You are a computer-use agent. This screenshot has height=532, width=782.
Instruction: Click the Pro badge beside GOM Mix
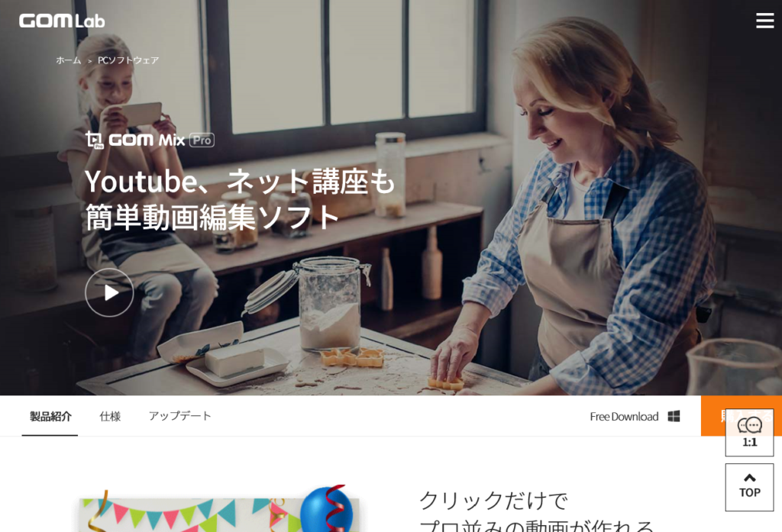[x=202, y=140]
